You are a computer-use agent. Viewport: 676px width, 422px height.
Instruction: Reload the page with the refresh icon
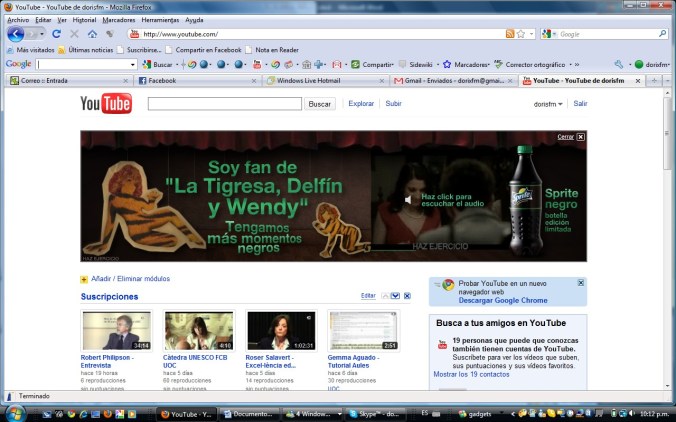coord(56,34)
